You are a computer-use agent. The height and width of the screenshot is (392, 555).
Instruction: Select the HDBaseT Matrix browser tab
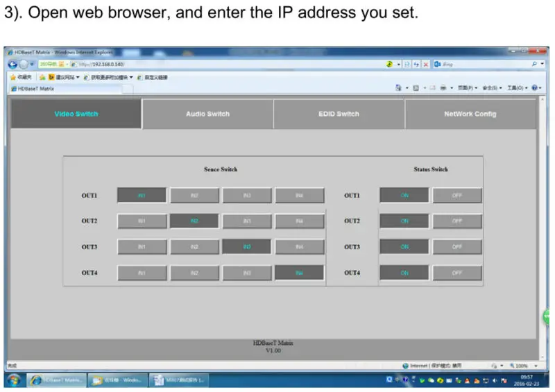66,89
